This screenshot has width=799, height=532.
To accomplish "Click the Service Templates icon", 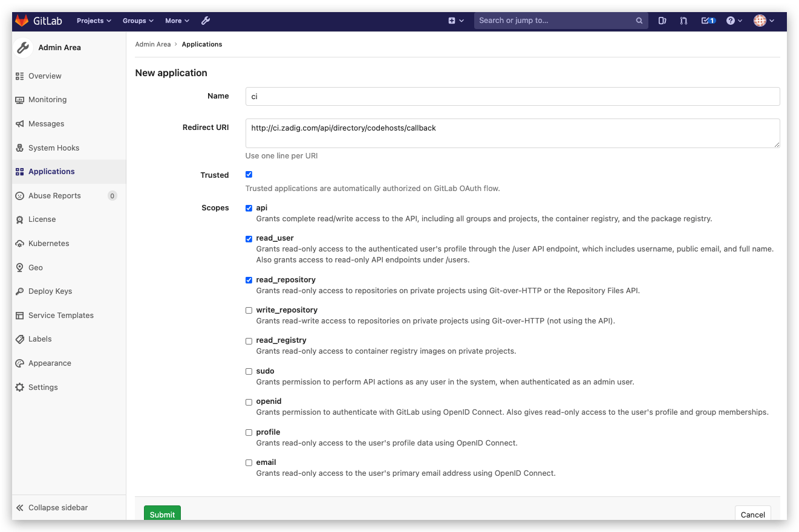I will pos(19,316).
